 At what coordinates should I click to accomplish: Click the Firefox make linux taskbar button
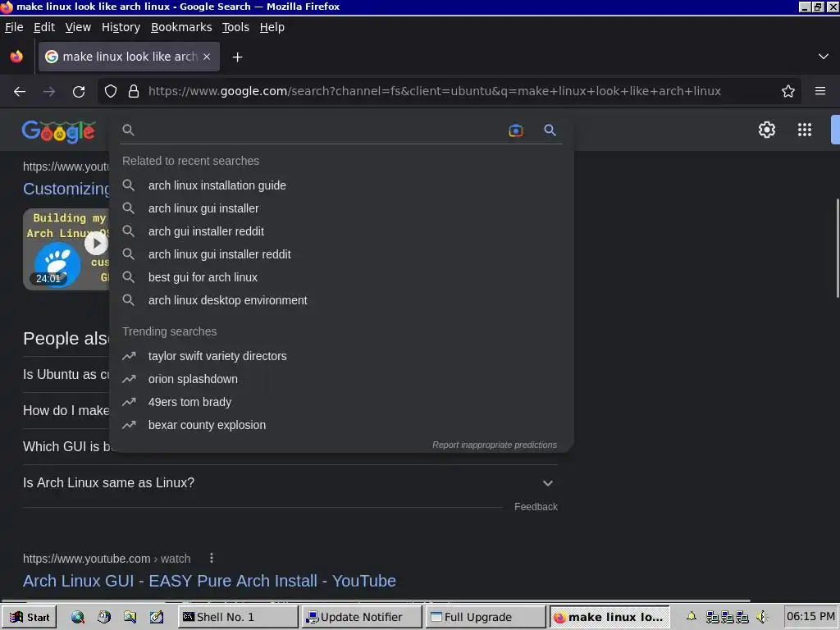tap(609, 617)
